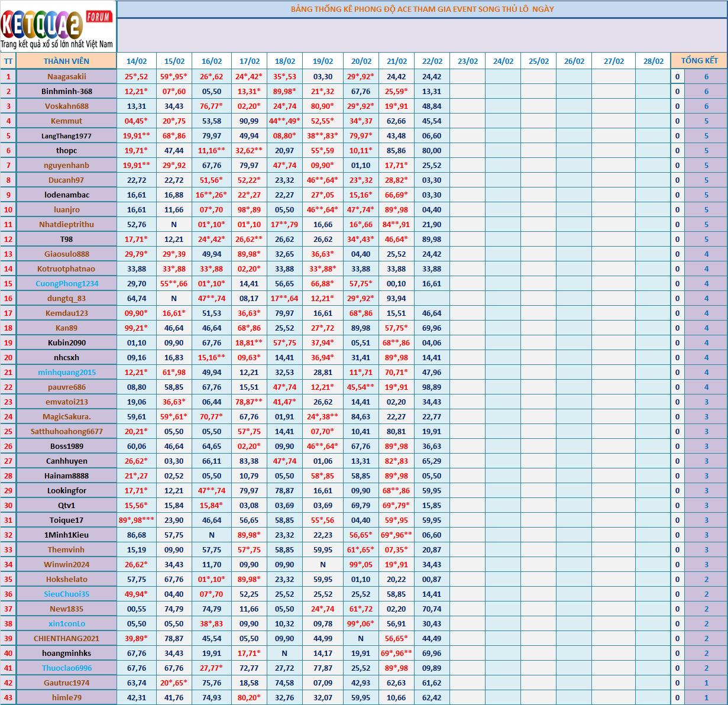Open member Thuoclao6996
This screenshot has height=705, width=728.
[x=66, y=668]
